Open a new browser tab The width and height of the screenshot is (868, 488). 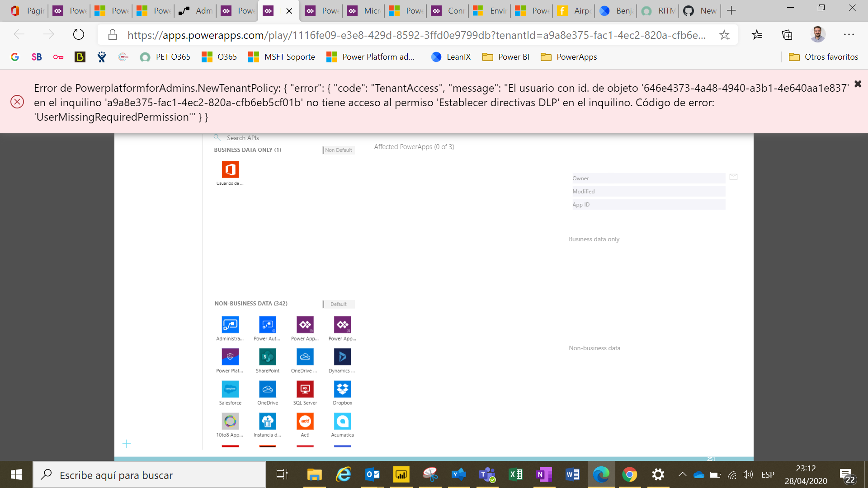(x=731, y=11)
